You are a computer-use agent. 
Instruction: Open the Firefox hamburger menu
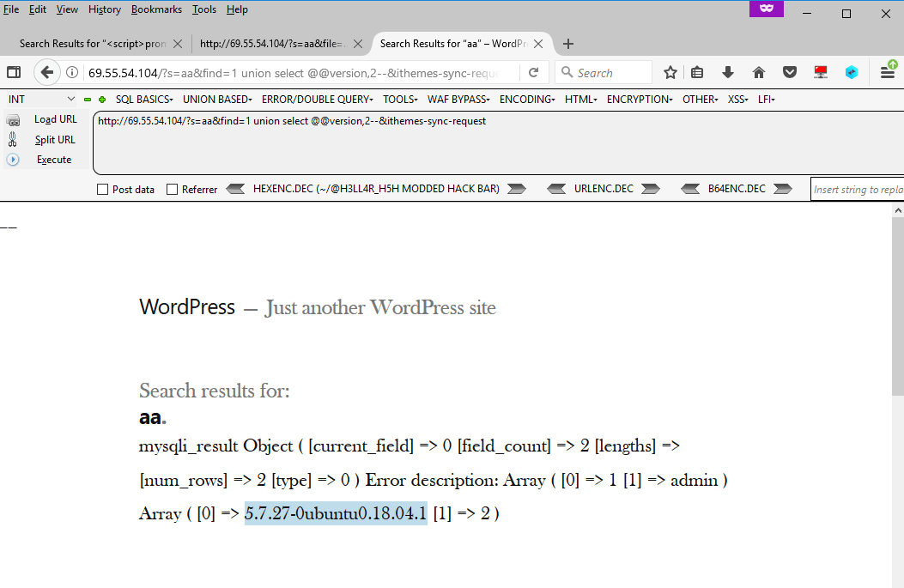[x=888, y=71]
